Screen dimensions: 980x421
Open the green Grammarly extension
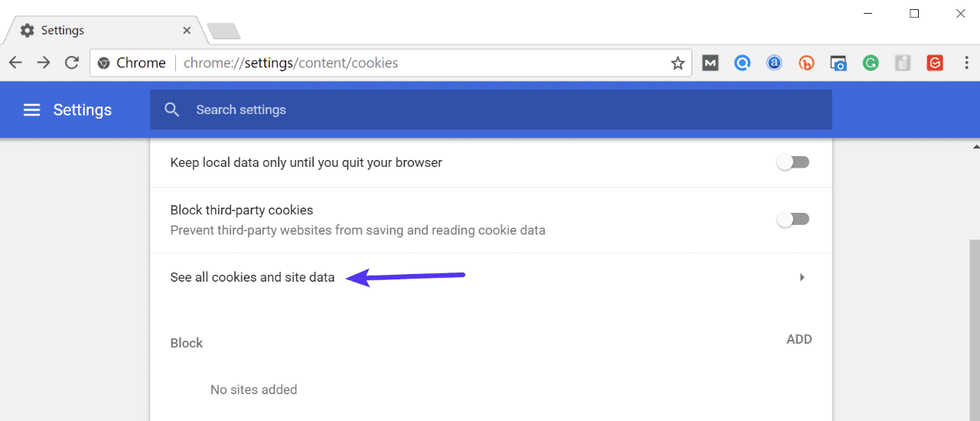[871, 64]
